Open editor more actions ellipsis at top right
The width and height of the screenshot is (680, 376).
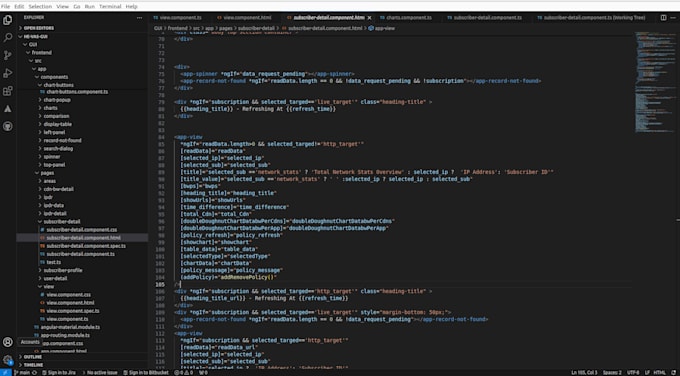(674, 18)
